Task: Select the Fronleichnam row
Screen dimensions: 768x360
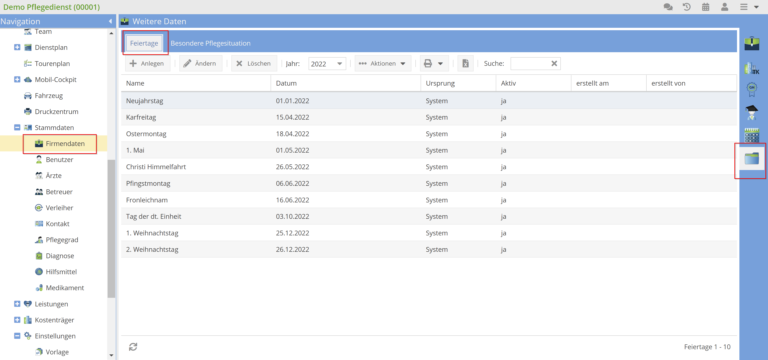Action: tap(429, 200)
